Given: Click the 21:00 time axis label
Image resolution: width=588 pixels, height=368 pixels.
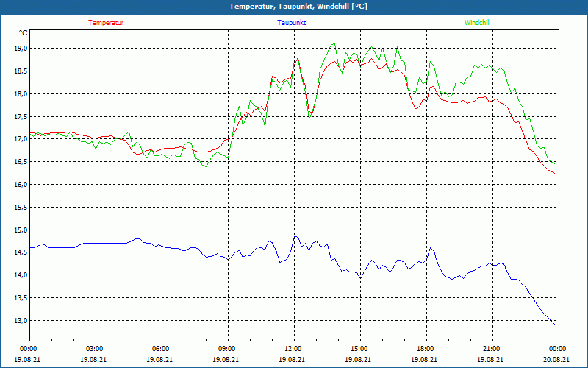Looking at the screenshot, I should [x=492, y=349].
